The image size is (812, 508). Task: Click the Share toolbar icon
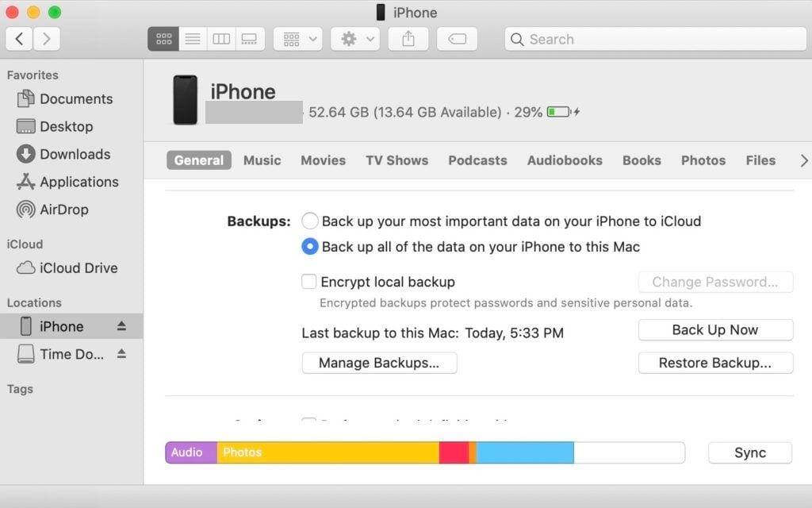(x=408, y=39)
